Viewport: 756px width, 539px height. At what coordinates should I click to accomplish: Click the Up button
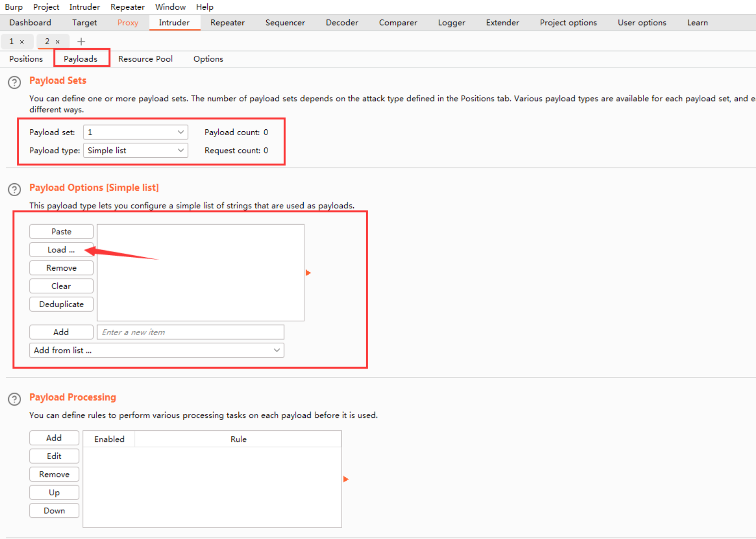tap(54, 492)
